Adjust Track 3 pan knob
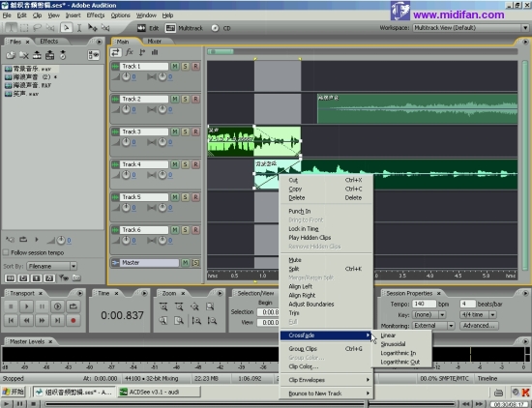The height and width of the screenshot is (408, 532). pyautogui.click(x=163, y=142)
